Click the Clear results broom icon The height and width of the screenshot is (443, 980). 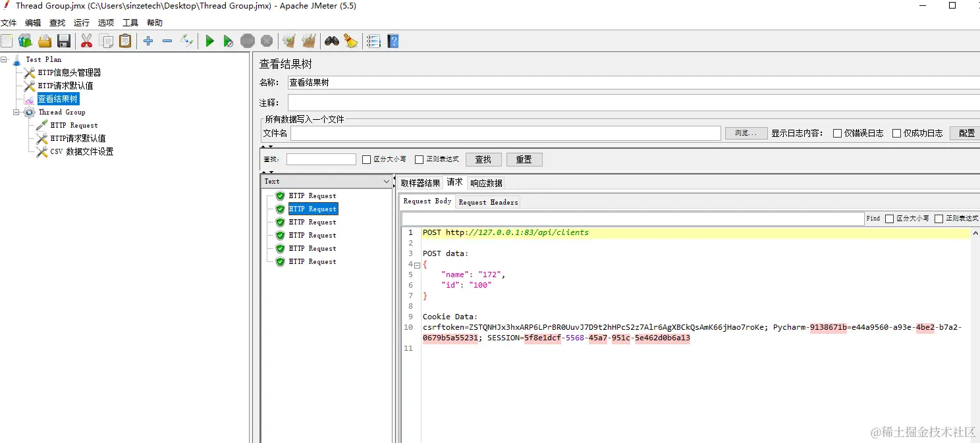[x=288, y=41]
